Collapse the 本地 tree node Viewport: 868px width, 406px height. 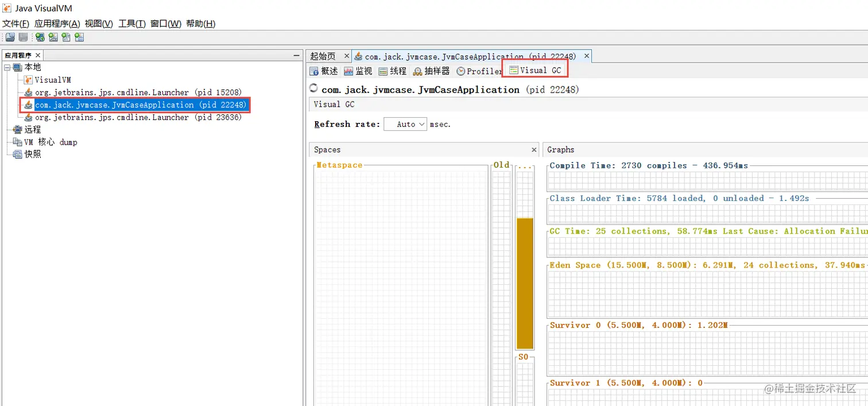pos(7,68)
